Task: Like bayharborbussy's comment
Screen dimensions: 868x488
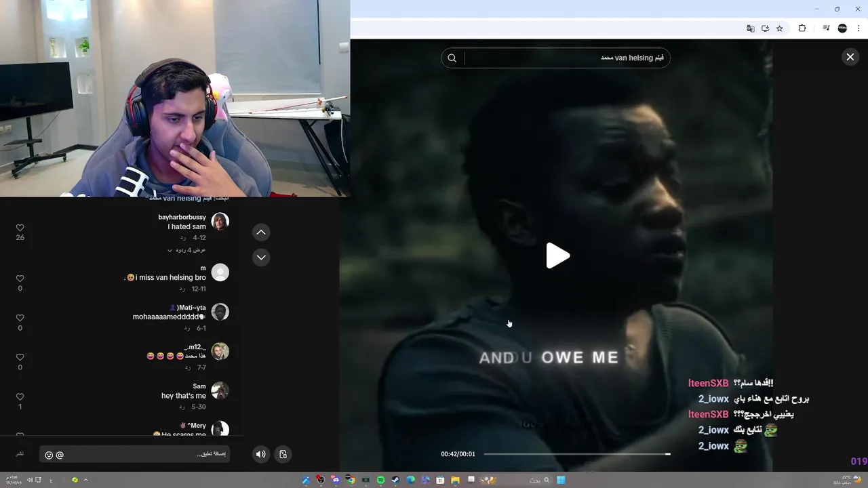Action: point(20,228)
